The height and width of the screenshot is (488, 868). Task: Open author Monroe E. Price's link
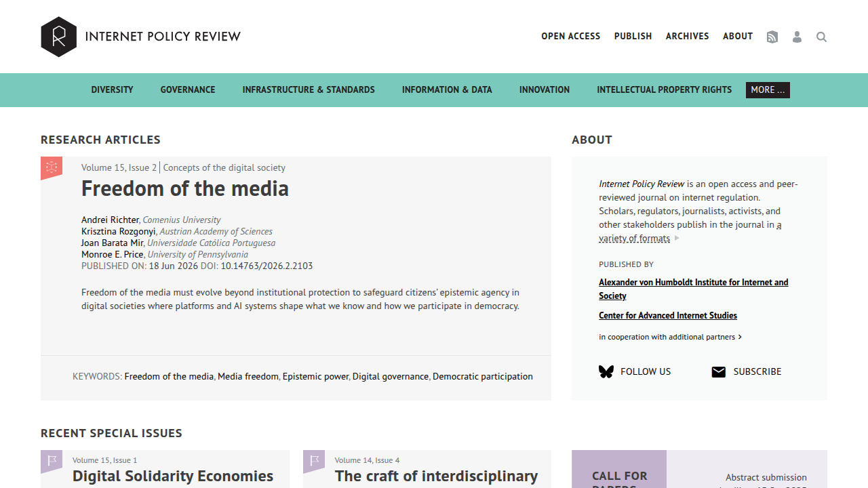pyautogui.click(x=113, y=254)
